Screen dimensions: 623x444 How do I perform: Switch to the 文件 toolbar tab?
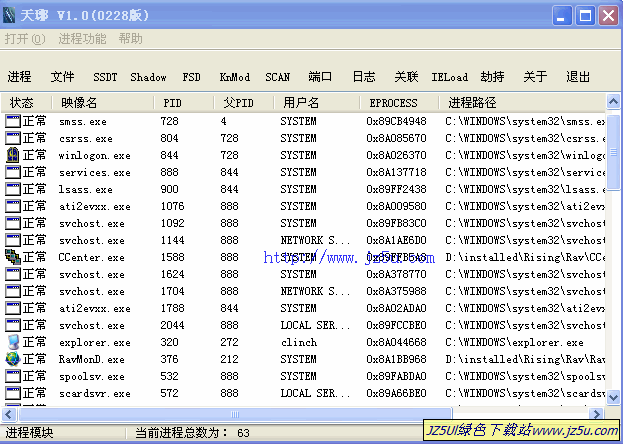pos(62,77)
